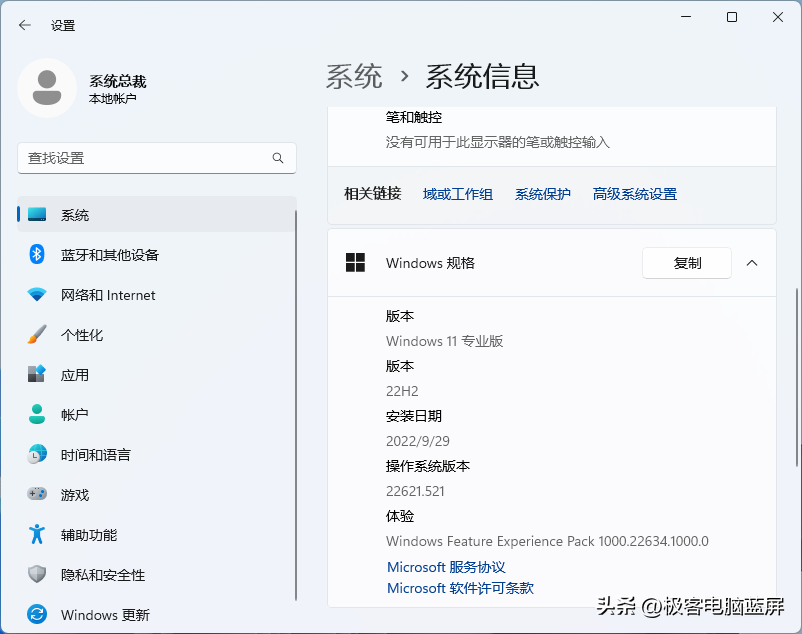Click the back arrow in Settings header
The height and width of the screenshot is (634, 802).
point(25,25)
